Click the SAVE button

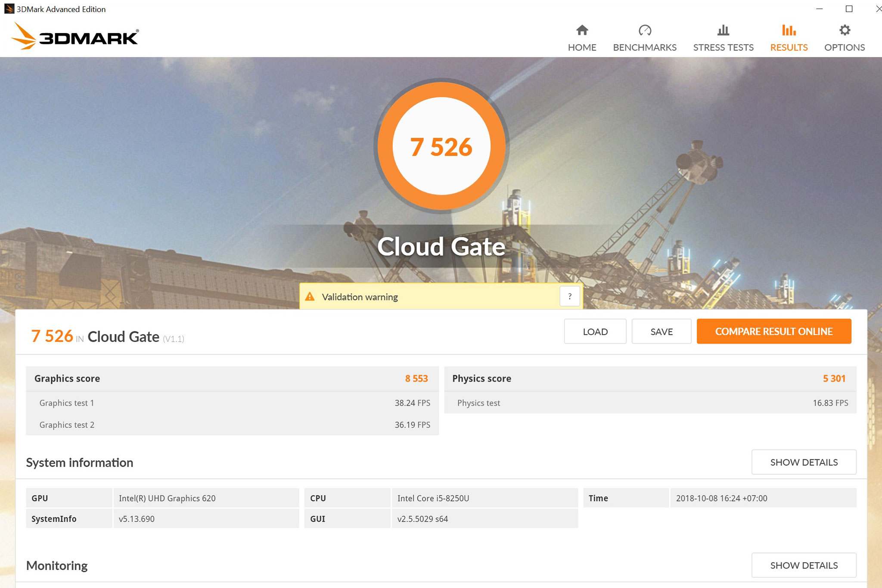coord(661,331)
